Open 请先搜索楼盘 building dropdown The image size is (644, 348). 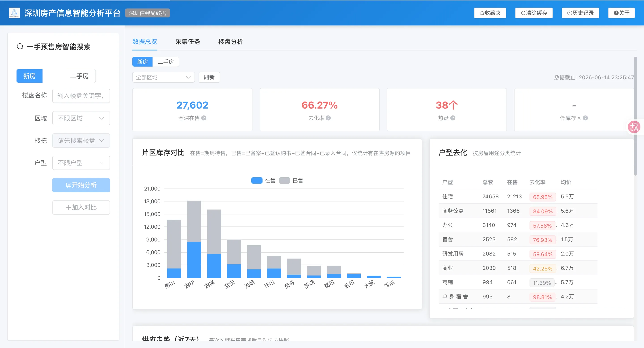pyautogui.click(x=81, y=140)
